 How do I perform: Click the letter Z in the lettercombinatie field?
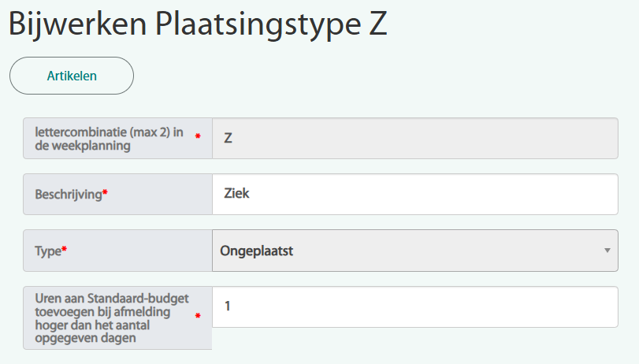228,138
